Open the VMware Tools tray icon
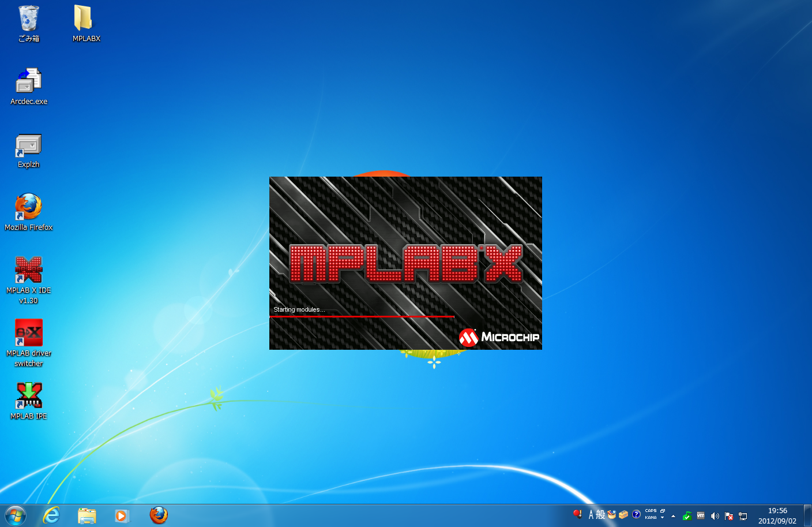 701,516
